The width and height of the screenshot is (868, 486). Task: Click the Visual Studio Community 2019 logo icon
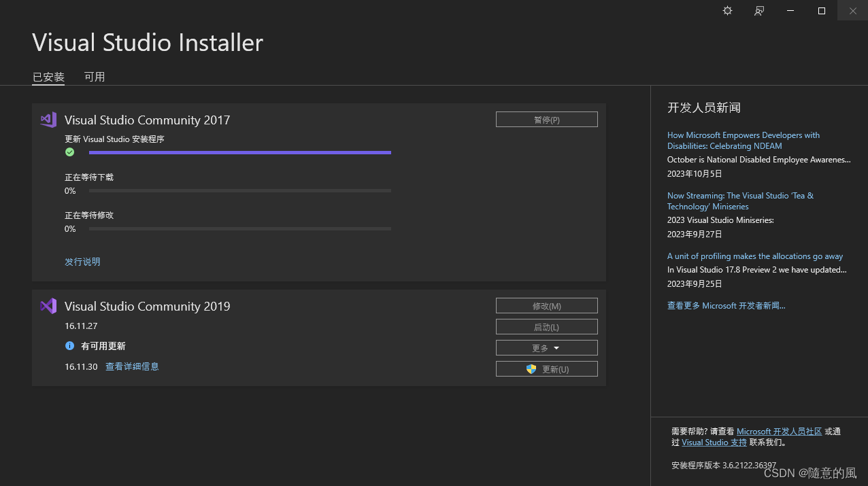pos(48,306)
